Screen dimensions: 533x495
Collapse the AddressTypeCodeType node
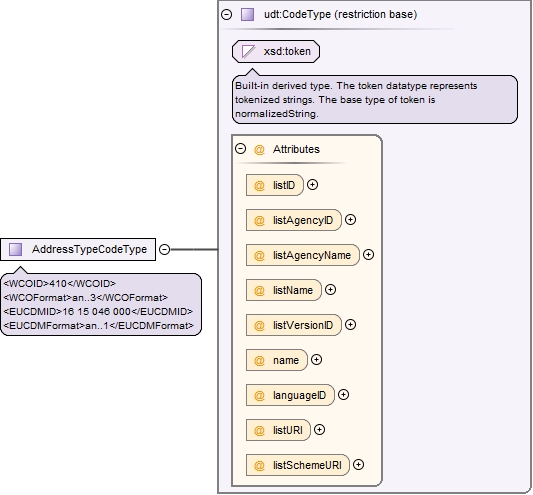(x=165, y=250)
